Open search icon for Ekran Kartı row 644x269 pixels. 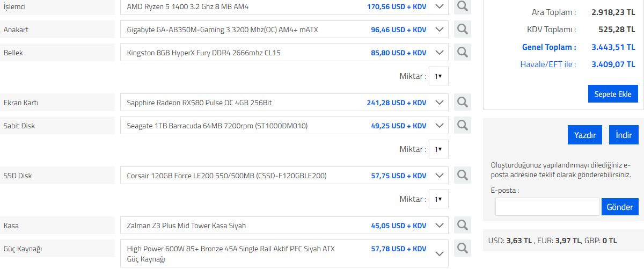[463, 102]
